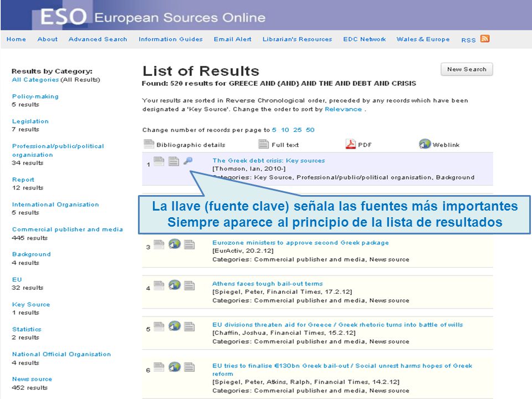The image size is (532, 399).
Task: Click the RSS text link
Action: (x=468, y=40)
